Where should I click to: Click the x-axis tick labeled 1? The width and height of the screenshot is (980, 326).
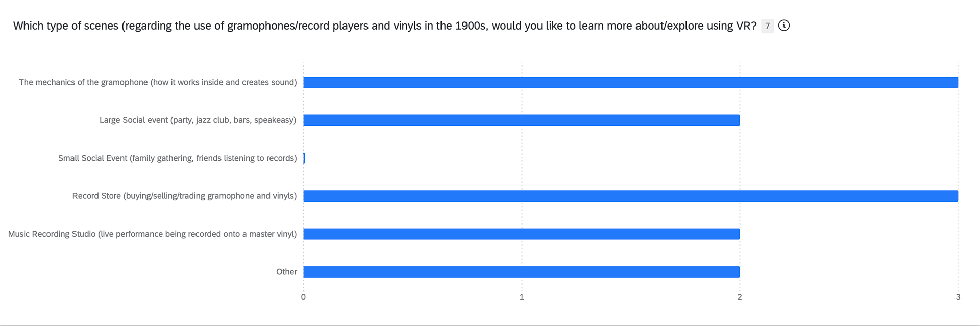coord(522,297)
